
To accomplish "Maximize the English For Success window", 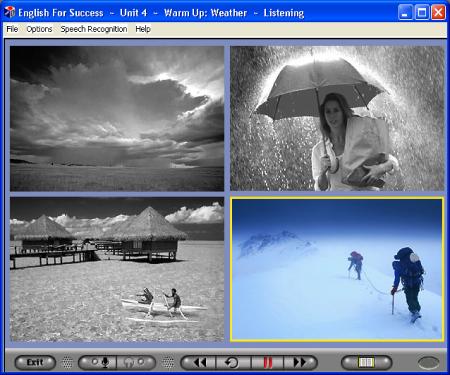I will tap(422, 13).
